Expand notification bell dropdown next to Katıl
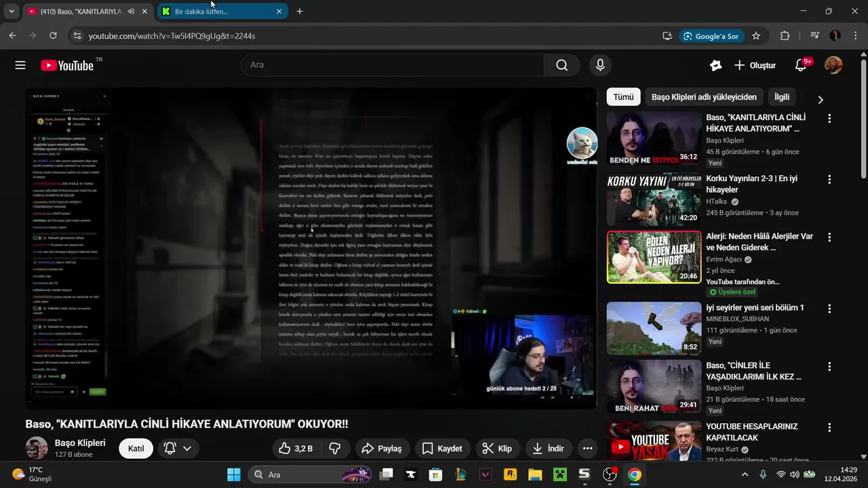This screenshot has height=488, width=868. [187, 449]
